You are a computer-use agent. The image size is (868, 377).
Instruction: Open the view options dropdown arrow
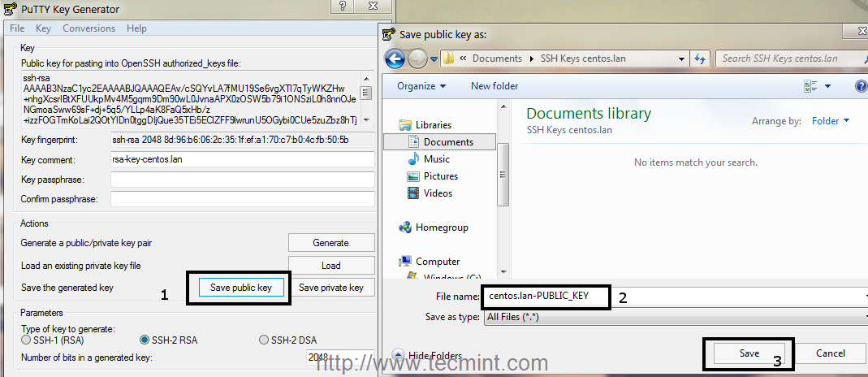(828, 86)
